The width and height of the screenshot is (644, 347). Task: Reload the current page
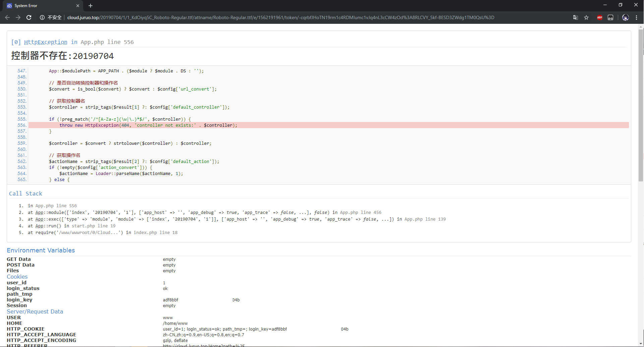pyautogui.click(x=29, y=17)
